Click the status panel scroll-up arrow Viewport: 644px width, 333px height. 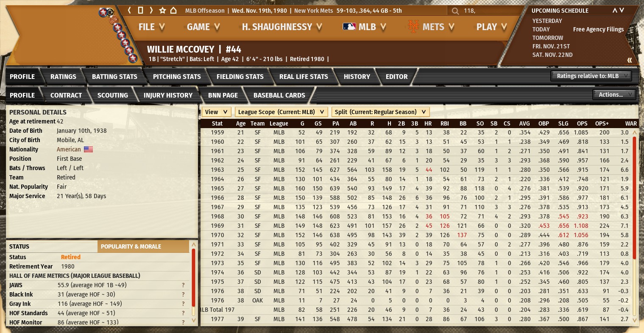(194, 245)
